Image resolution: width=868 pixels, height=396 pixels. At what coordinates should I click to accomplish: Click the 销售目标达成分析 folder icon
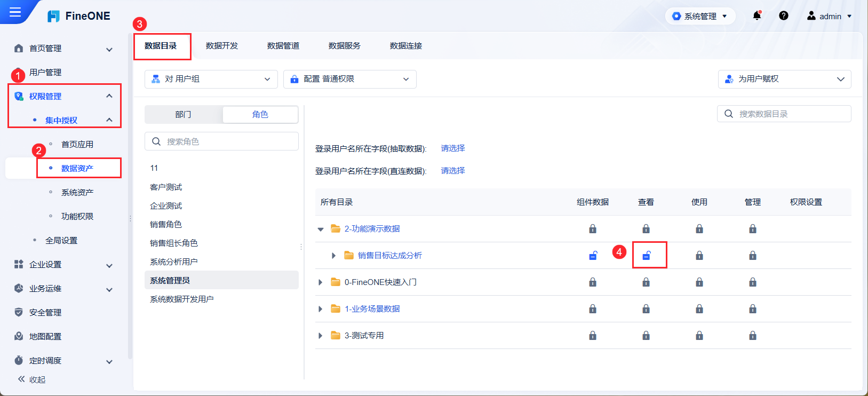(x=349, y=256)
